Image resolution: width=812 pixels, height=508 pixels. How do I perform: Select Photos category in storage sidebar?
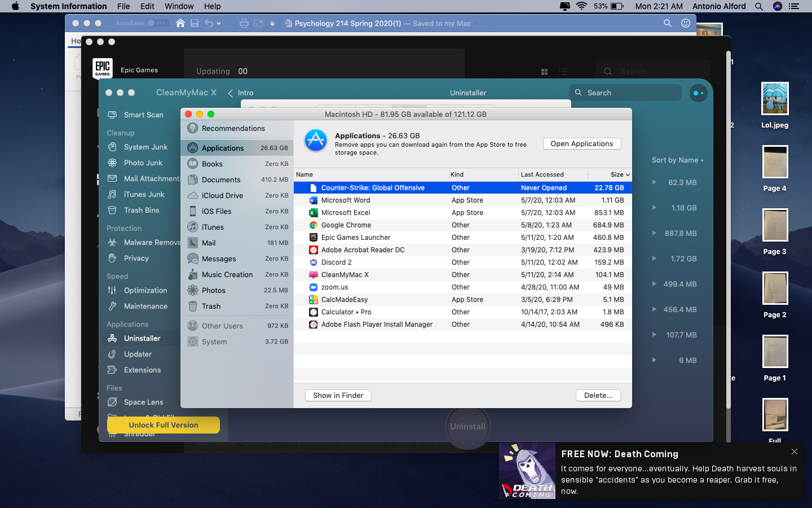pos(237,290)
